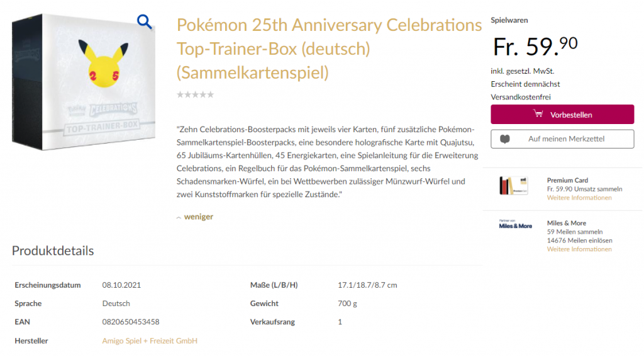Screen dimensions: 644x357
Task: Click the five-star rating icons
Action: [x=195, y=95]
